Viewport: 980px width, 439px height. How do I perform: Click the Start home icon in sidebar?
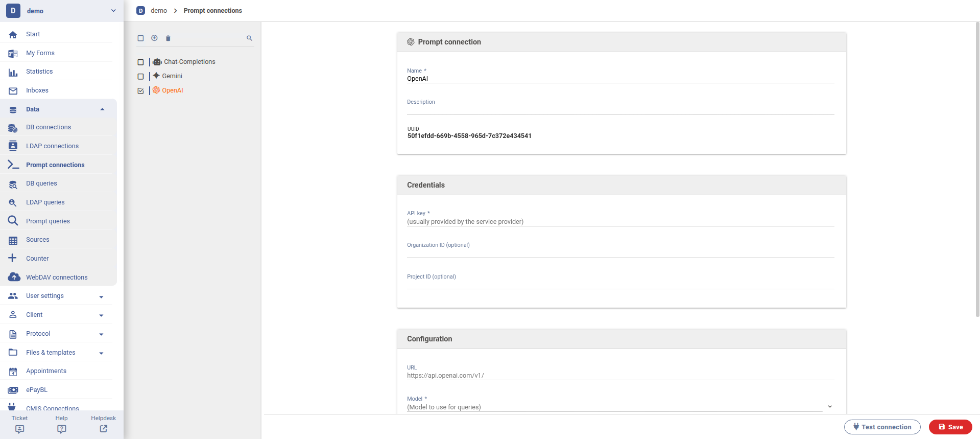click(13, 34)
